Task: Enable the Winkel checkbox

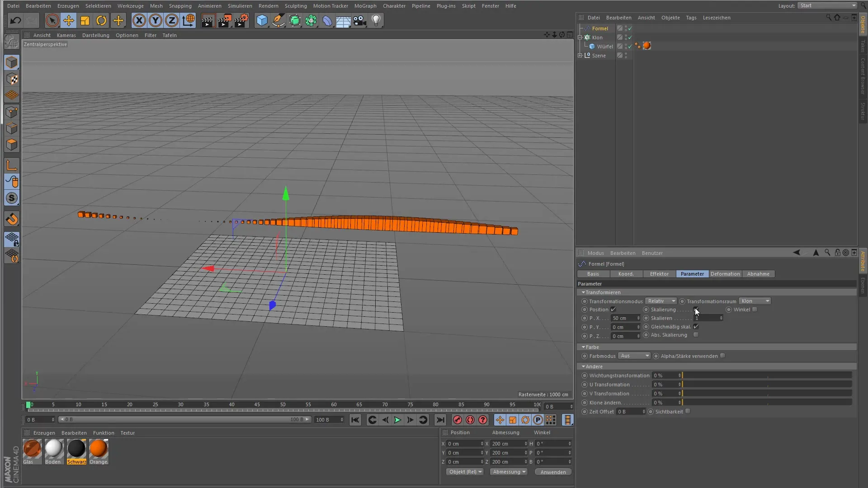Action: click(x=755, y=310)
